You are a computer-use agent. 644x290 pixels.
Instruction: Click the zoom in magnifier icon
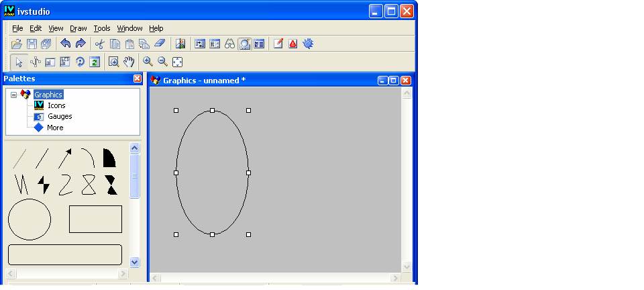148,62
